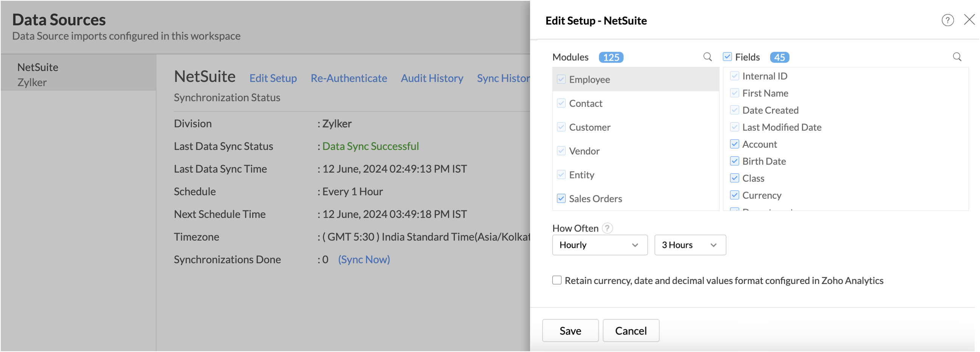Uncheck the Sales Orders module checkbox
The height and width of the screenshot is (352, 980).
tap(561, 198)
